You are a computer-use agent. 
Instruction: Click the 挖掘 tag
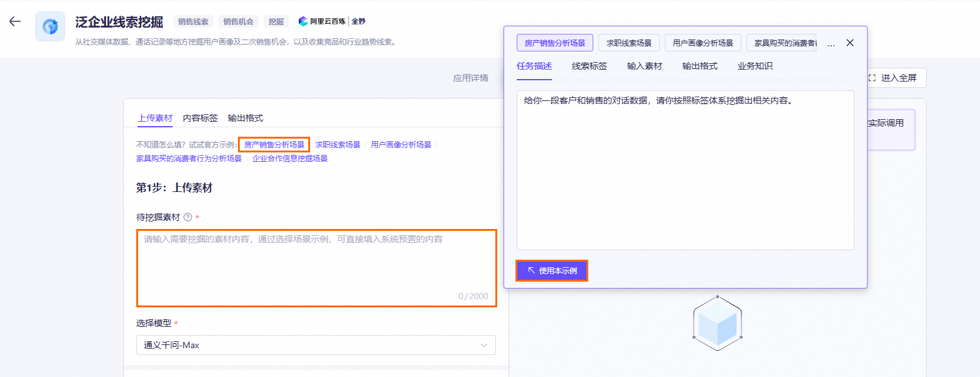click(276, 21)
